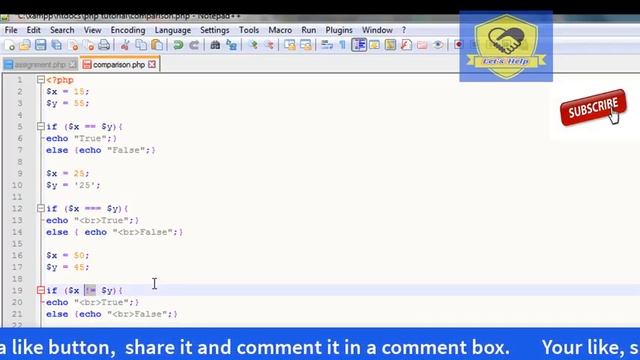
Task: Click the Close All toolbar icon
Action: (x=89, y=45)
